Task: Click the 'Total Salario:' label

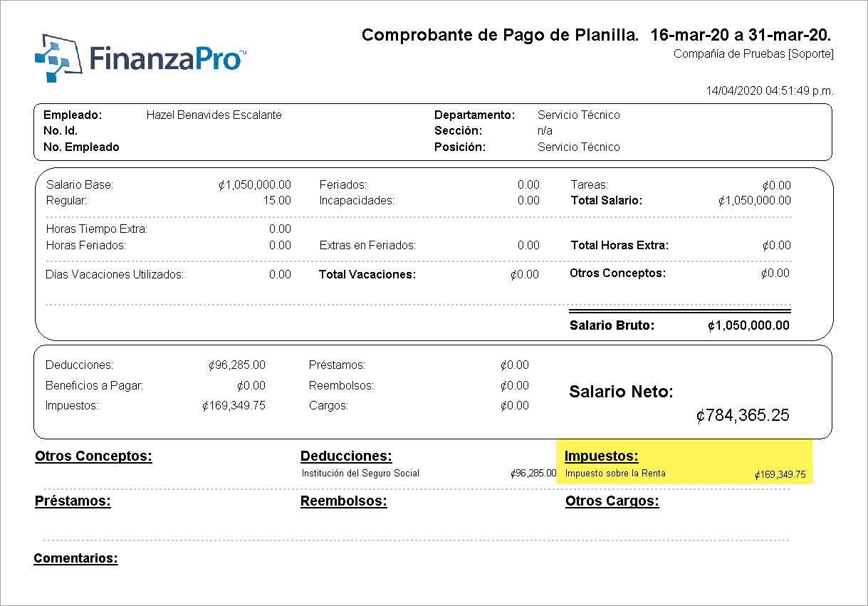Action: (607, 201)
